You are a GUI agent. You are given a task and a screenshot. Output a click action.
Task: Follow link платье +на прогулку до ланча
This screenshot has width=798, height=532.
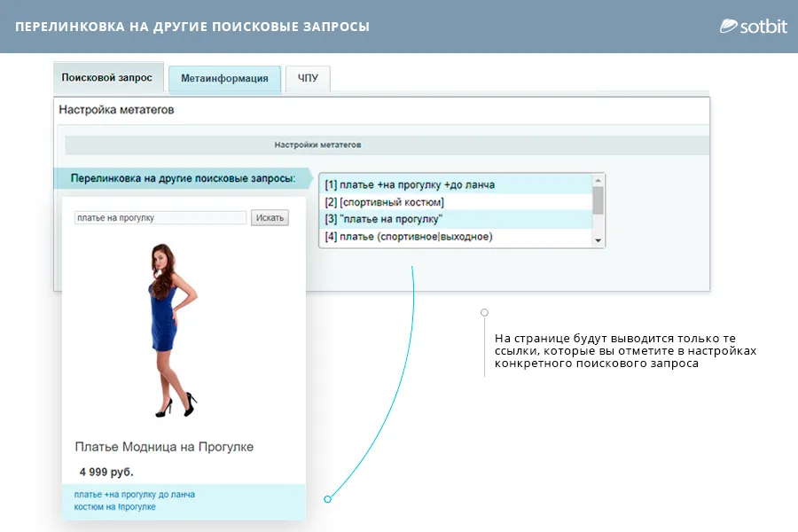[x=135, y=495]
